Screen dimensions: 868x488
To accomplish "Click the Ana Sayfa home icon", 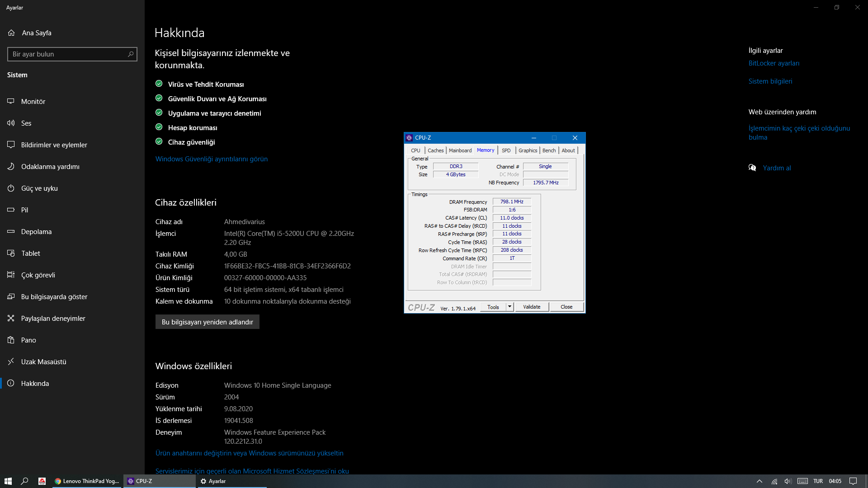I will [11, 33].
